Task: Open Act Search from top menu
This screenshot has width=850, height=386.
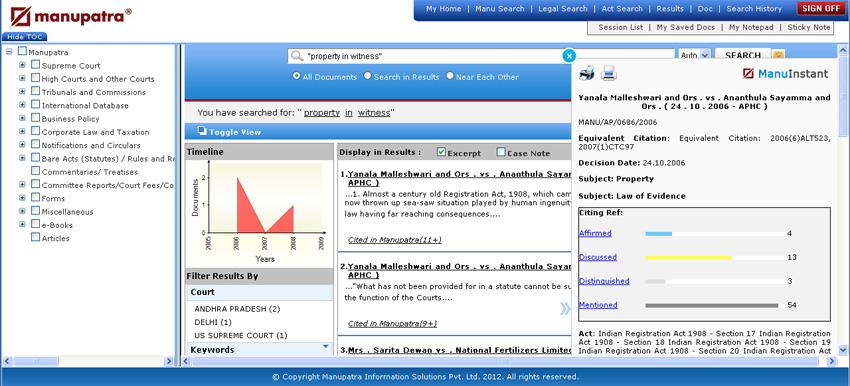Action: pos(622,9)
